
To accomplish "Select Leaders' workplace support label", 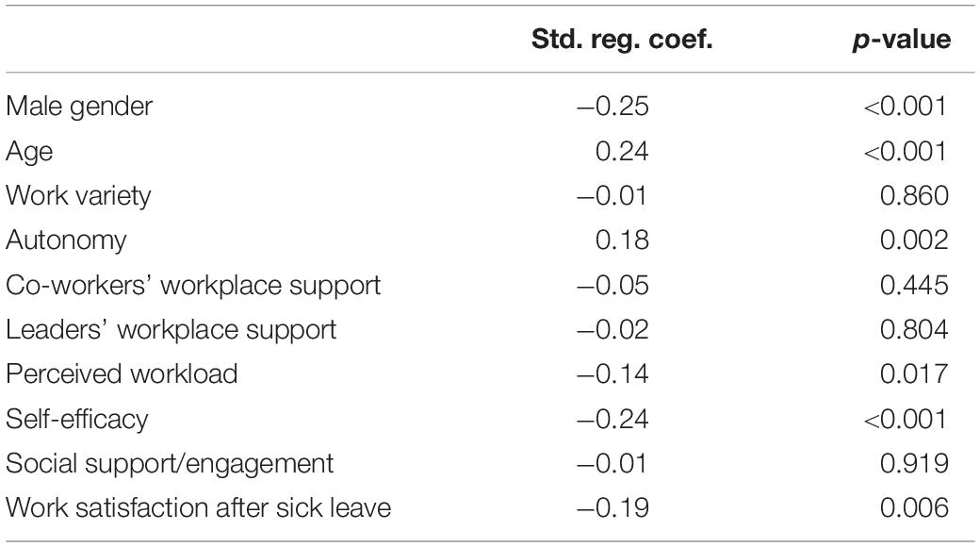I will 171,330.
